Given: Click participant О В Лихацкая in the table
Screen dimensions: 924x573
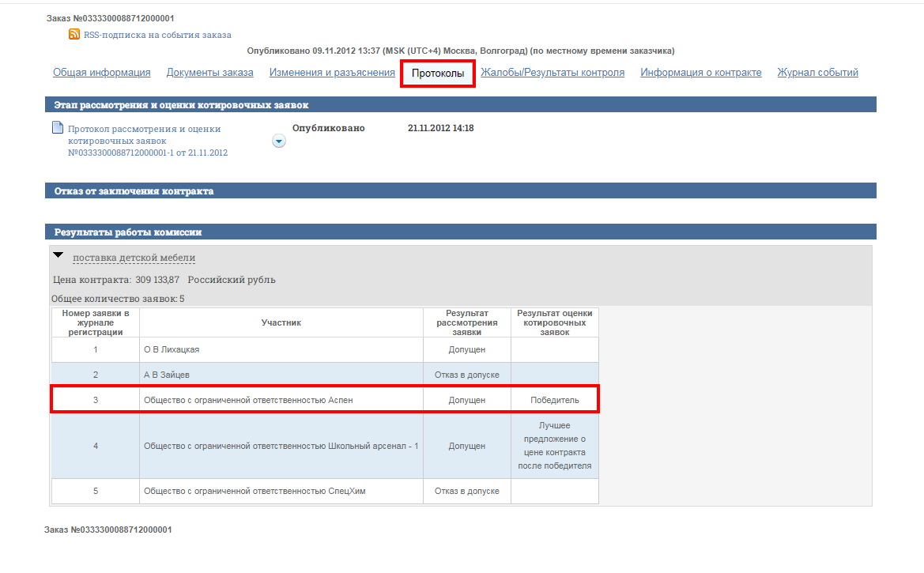Looking at the screenshot, I should tap(175, 349).
